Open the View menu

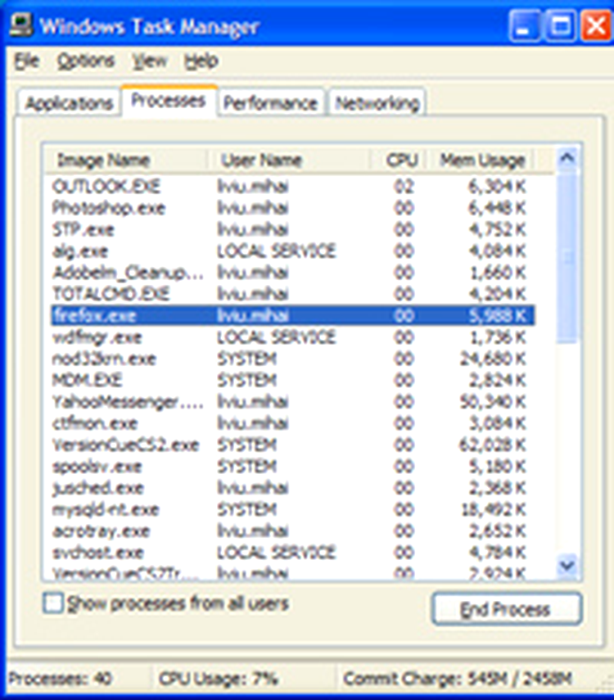point(150,61)
